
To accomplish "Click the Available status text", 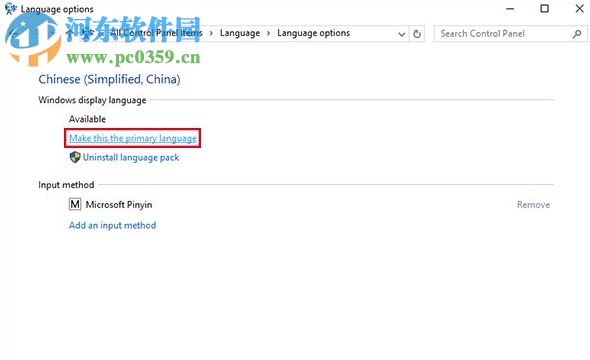I will click(87, 119).
